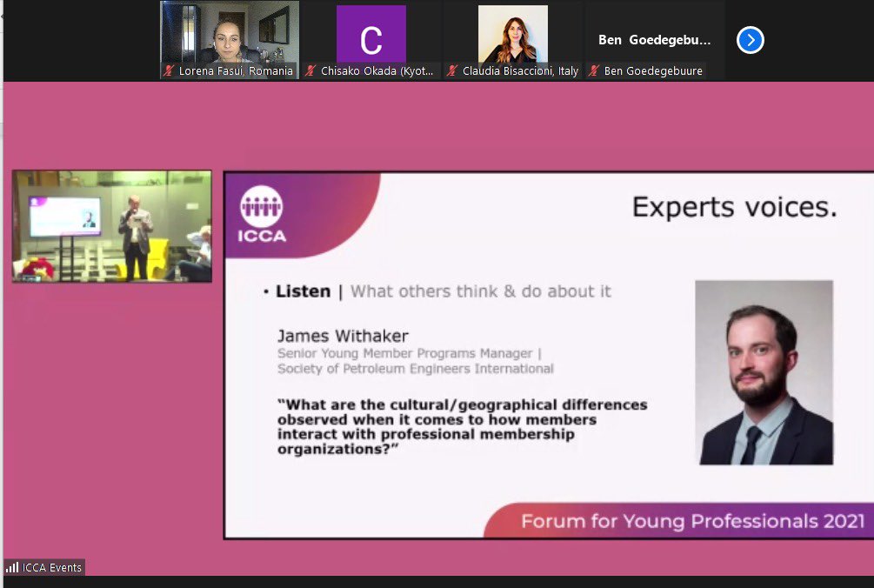Viewport: 874px width, 588px height.
Task: Click muted mic icon beside Lorena Fasui
Action: pyautogui.click(x=170, y=70)
